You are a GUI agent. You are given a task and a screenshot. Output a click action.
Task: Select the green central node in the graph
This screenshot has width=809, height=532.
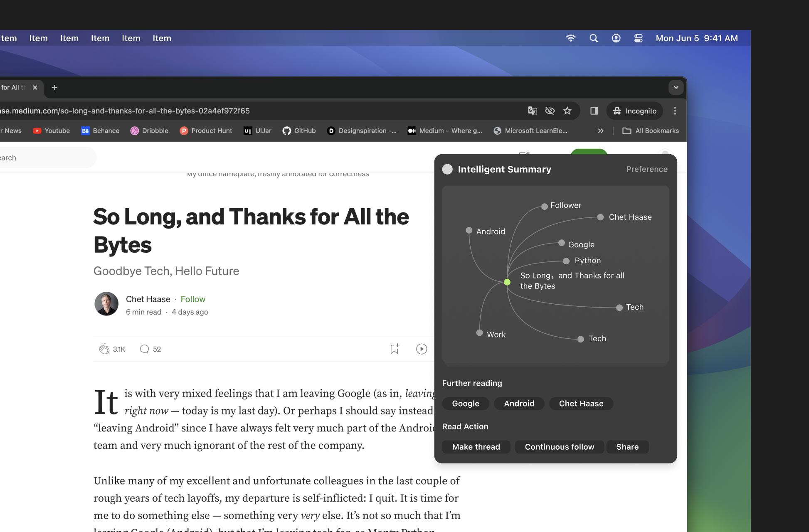tap(507, 282)
